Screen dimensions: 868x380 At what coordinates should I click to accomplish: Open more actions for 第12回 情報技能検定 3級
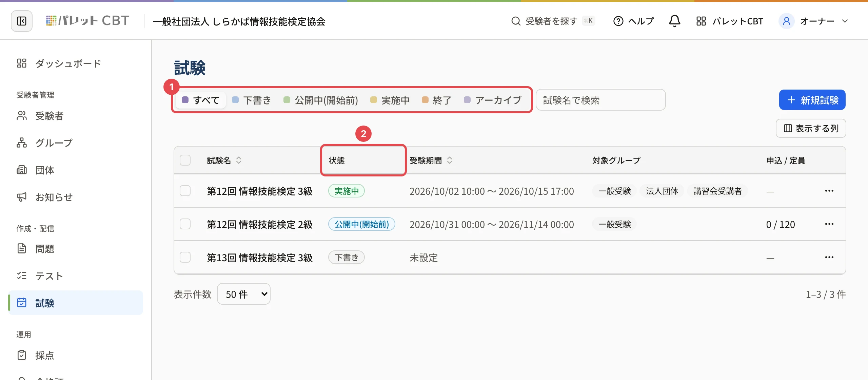coord(829,191)
